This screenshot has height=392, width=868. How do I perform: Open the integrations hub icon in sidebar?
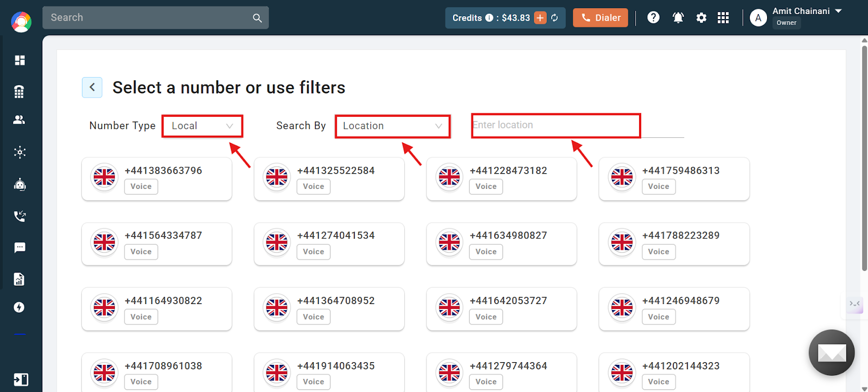[20, 152]
